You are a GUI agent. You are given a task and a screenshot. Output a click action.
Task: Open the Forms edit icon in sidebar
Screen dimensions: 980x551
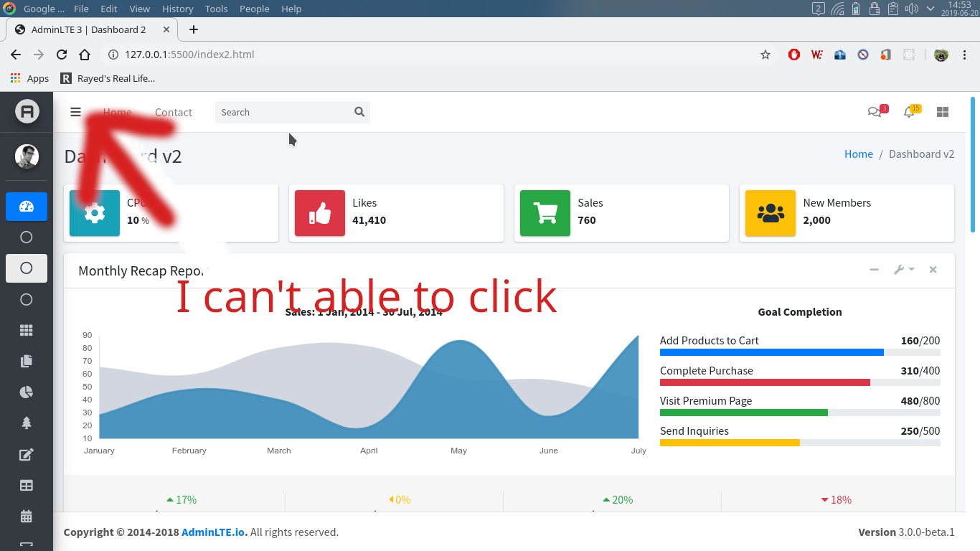point(26,454)
